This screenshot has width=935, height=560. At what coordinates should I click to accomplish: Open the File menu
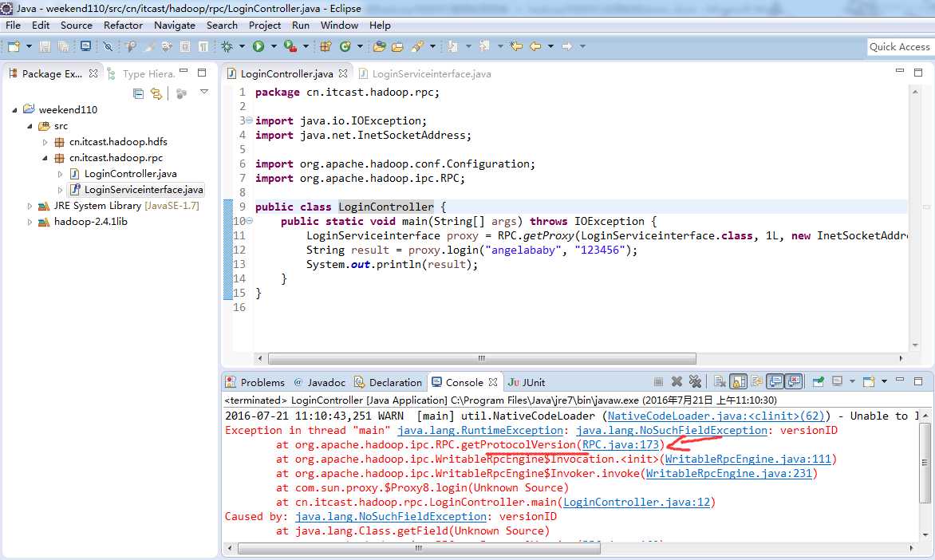(13, 25)
